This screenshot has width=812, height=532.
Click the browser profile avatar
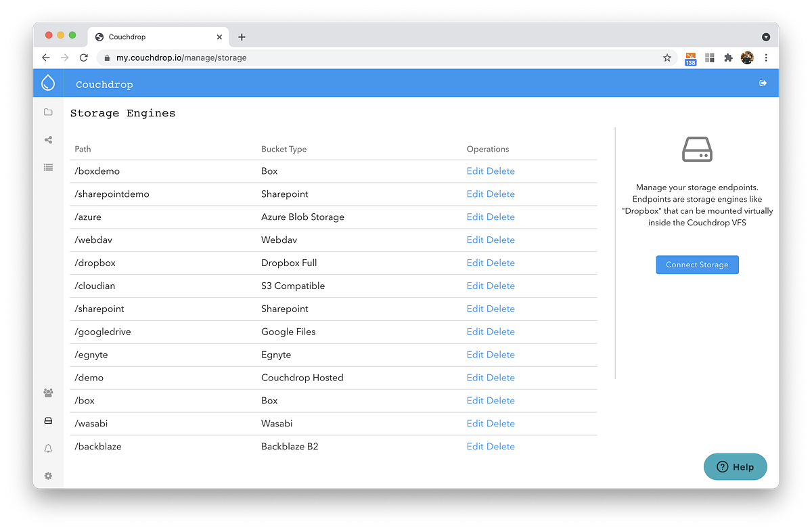click(x=747, y=58)
